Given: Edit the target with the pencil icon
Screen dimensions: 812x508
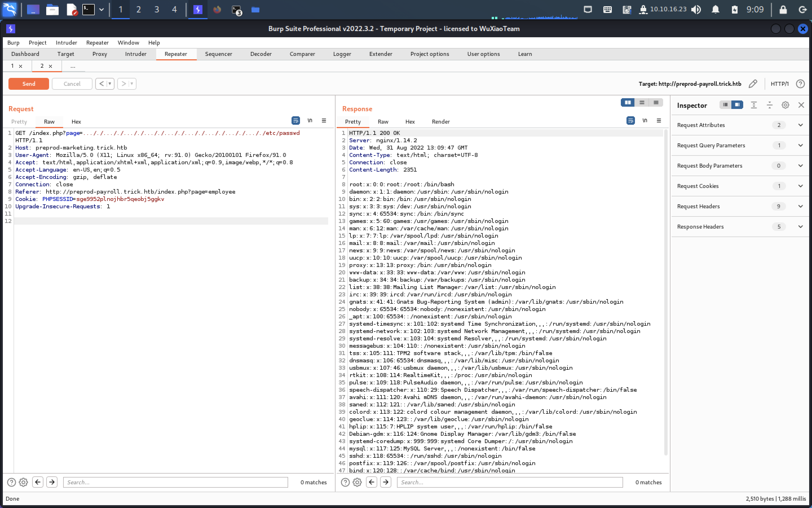Looking at the screenshot, I should [x=753, y=84].
